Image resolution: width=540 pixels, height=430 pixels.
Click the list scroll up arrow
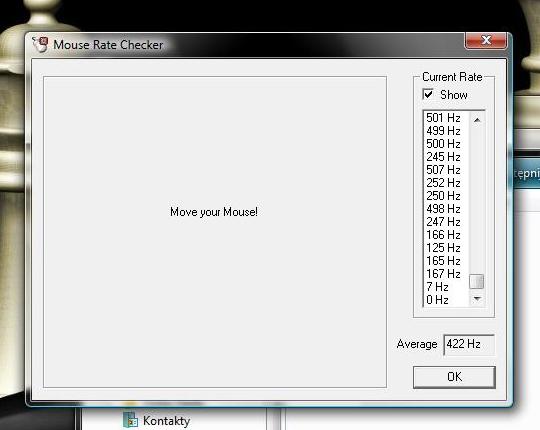coord(477,120)
